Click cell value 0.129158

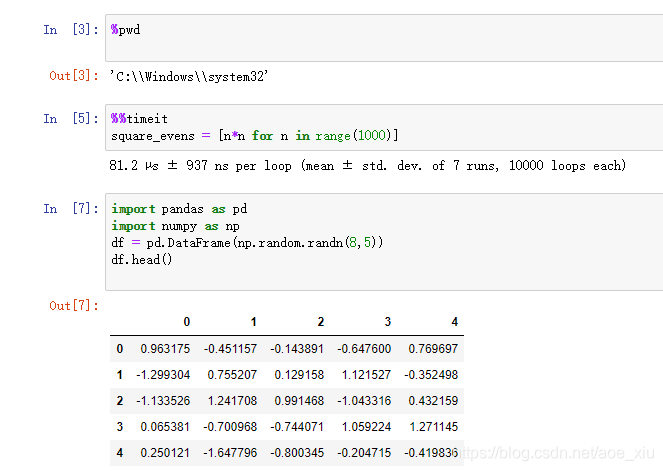point(299,375)
